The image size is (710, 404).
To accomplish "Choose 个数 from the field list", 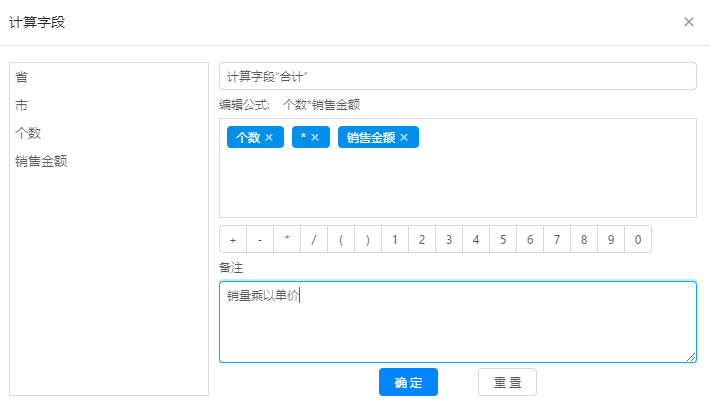I will (28, 133).
